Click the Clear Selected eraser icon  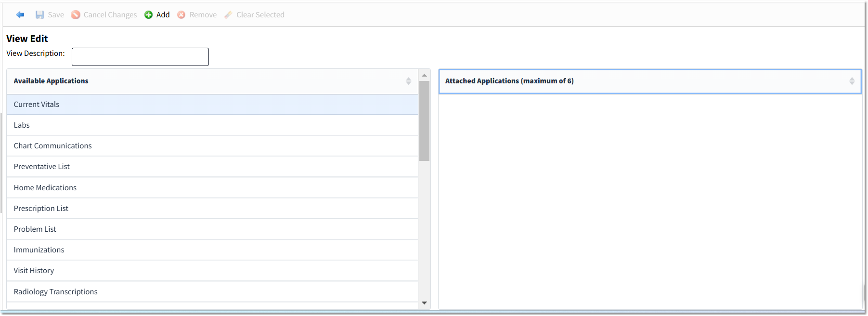[x=228, y=15]
